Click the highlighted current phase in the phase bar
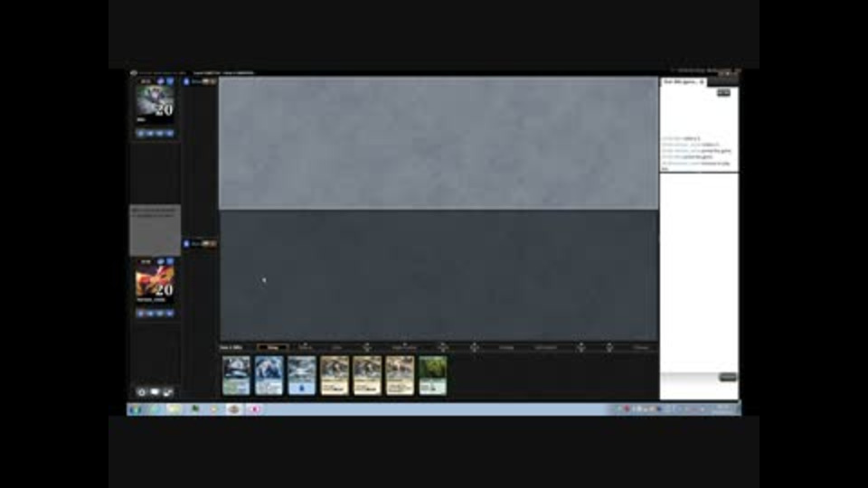 (x=273, y=347)
